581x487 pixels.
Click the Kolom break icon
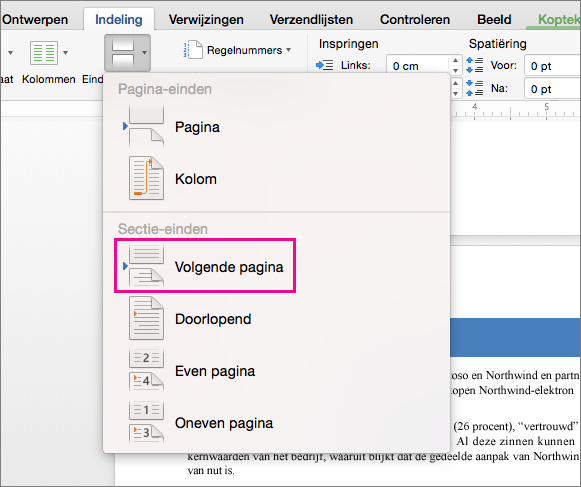pos(146,178)
